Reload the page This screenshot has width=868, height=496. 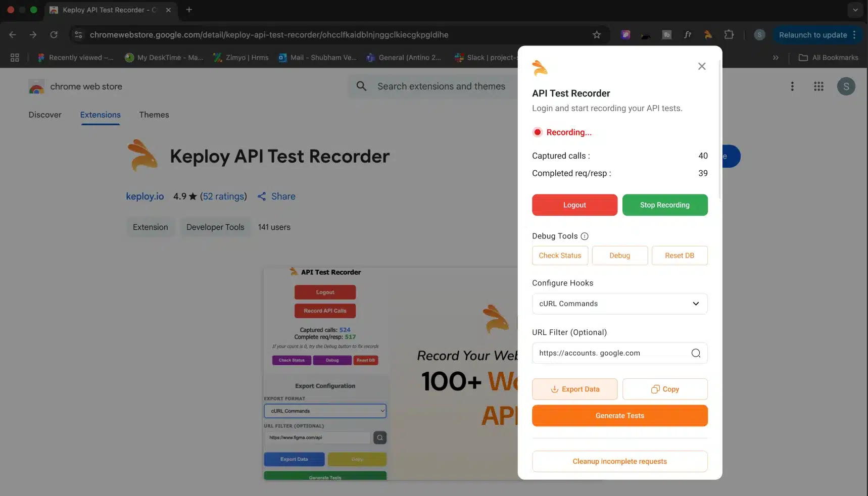(54, 35)
